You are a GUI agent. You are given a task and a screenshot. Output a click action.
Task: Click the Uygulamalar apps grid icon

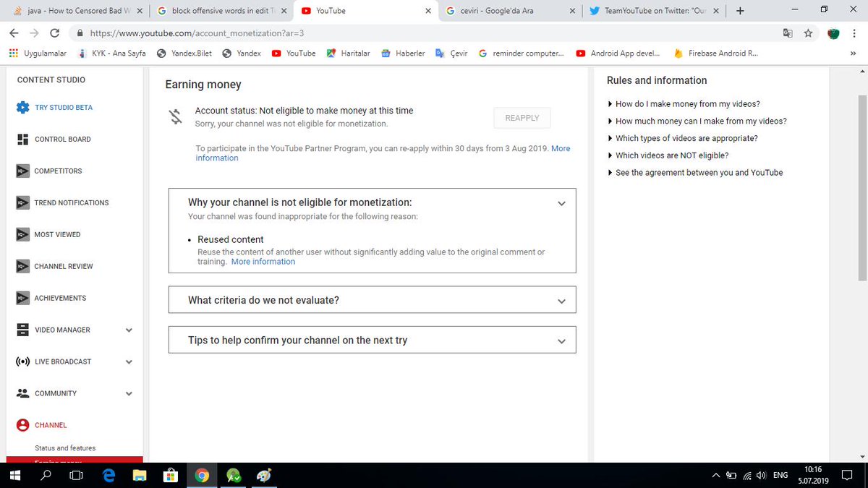(x=14, y=53)
